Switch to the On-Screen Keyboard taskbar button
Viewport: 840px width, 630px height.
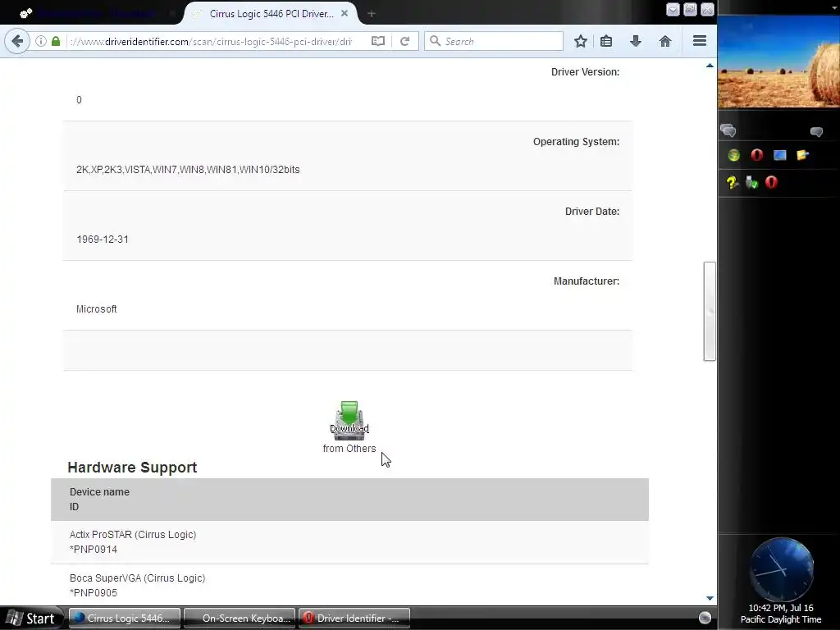pyautogui.click(x=240, y=619)
